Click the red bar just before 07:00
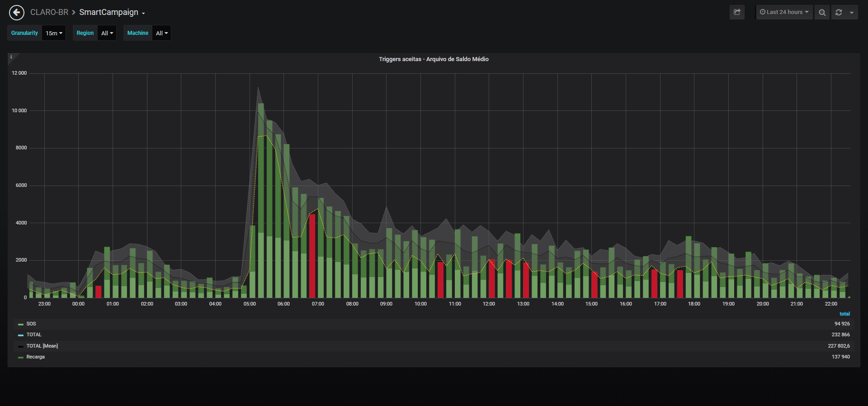The height and width of the screenshot is (406, 868). tap(312, 256)
